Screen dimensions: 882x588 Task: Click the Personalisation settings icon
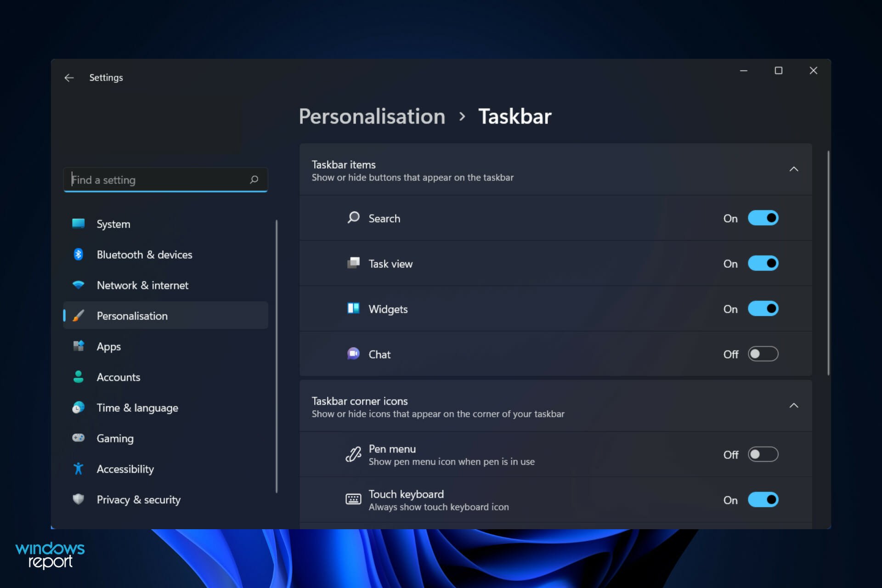(x=79, y=316)
